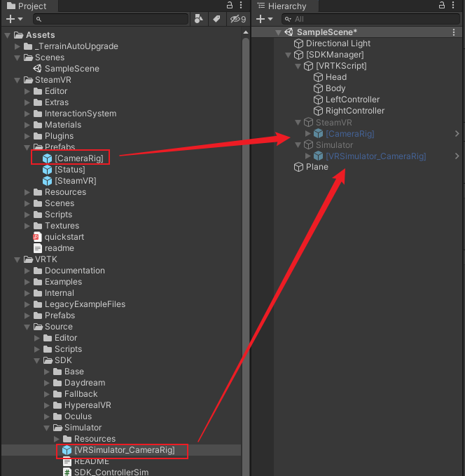Select the Directional Light object icon
Screen dimensions: 465x476
pos(298,43)
